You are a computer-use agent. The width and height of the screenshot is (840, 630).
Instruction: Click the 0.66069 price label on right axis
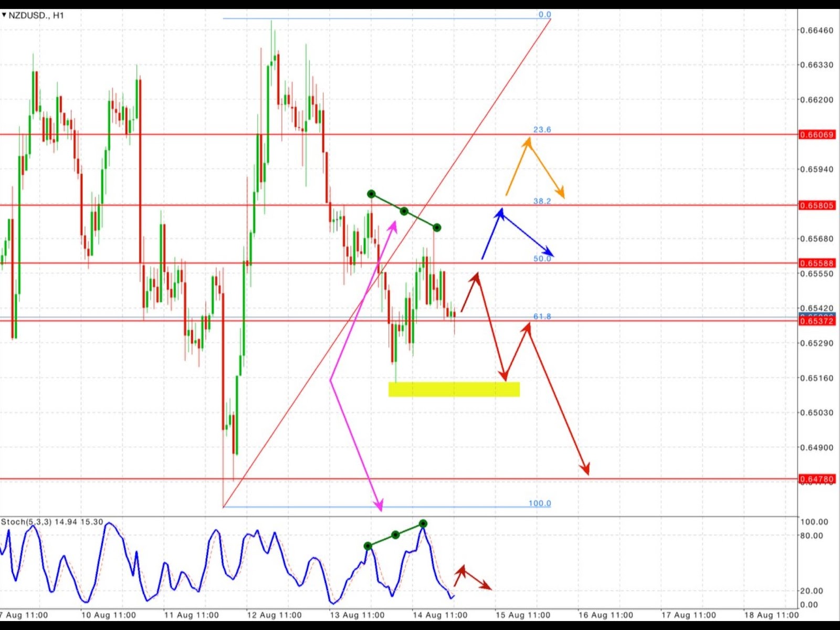(817, 135)
